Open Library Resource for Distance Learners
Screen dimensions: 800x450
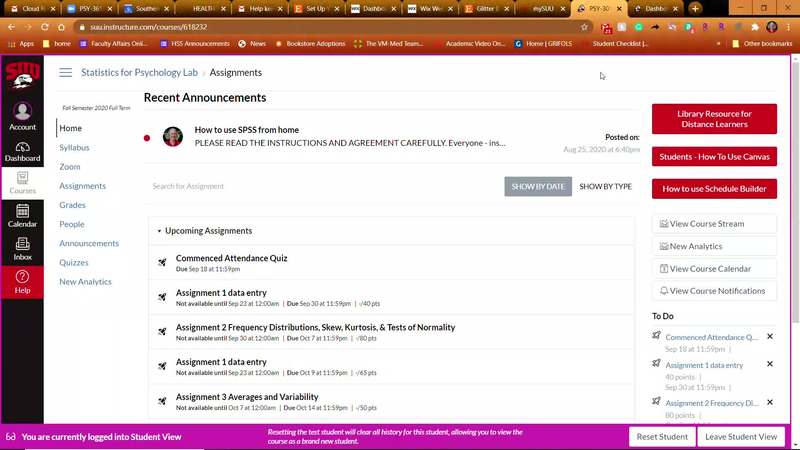714,119
